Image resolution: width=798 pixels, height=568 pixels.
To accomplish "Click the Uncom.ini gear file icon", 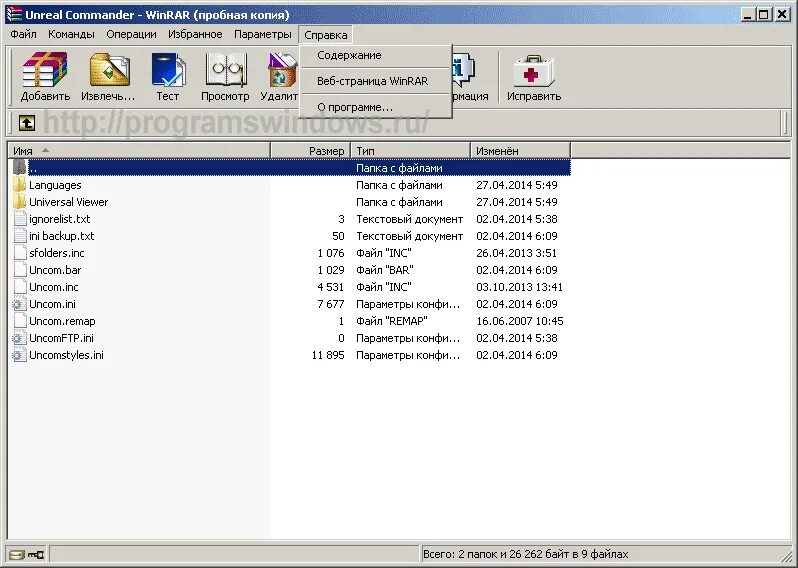I will pos(19,304).
